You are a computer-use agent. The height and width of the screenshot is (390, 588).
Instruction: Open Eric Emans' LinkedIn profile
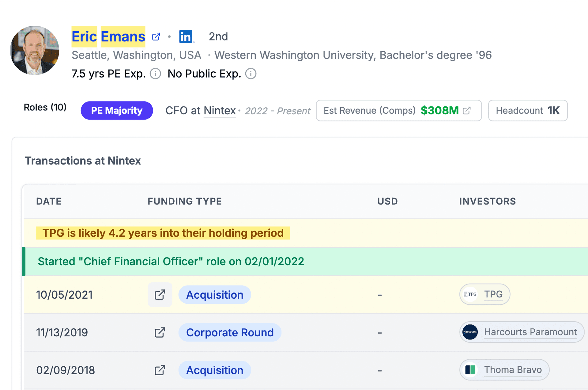[x=186, y=36]
